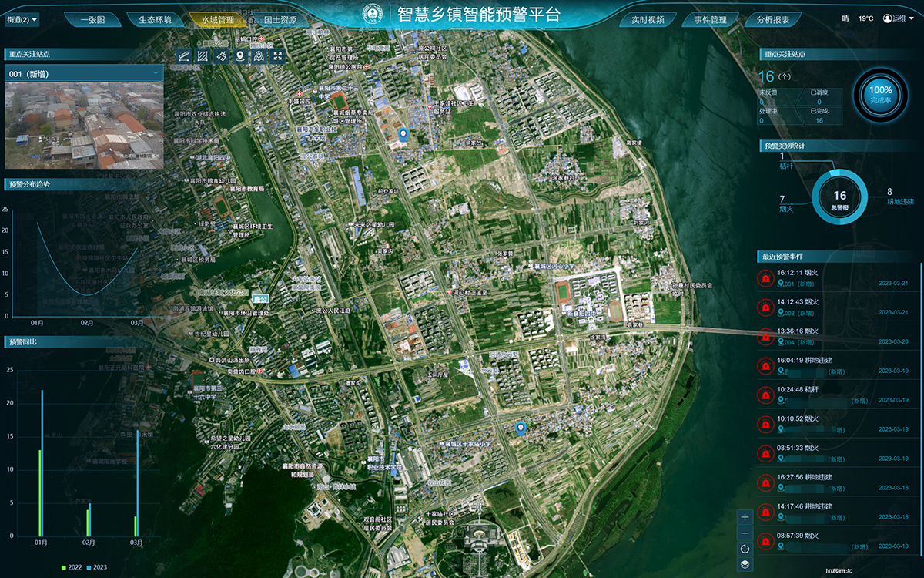Click the 处理中 statistic value
The width and height of the screenshot is (924, 578).
coord(762,120)
